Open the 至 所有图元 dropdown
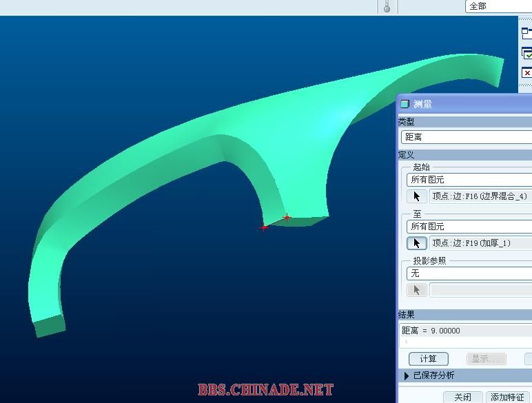This screenshot has height=403, width=532. [469, 227]
